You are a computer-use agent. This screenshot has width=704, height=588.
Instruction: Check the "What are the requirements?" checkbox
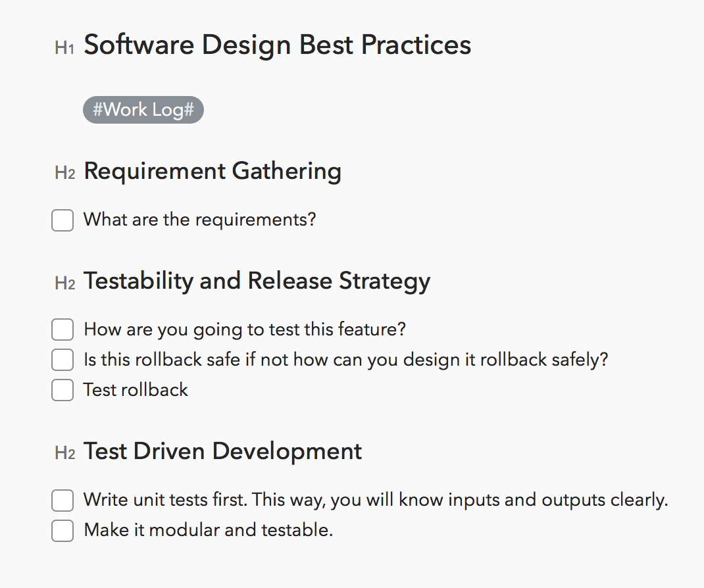(x=63, y=220)
